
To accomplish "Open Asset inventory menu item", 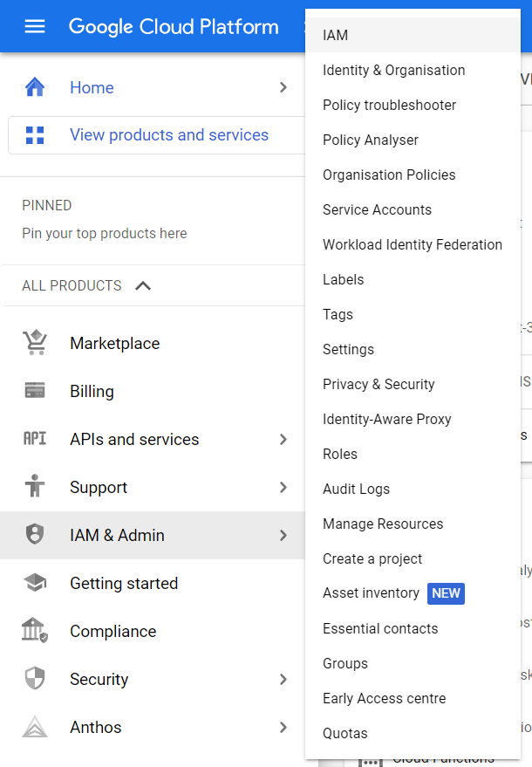I will coord(372,593).
